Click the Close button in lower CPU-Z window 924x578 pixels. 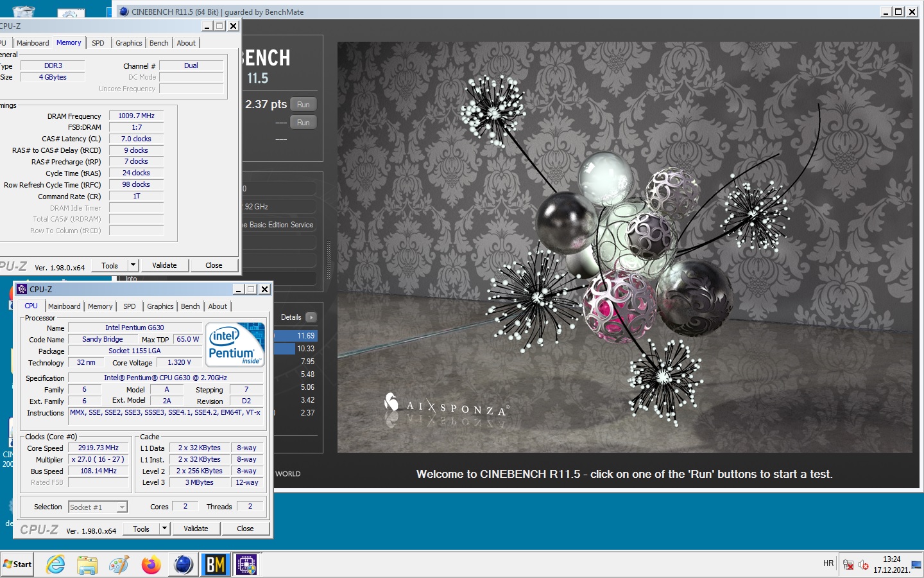[245, 529]
